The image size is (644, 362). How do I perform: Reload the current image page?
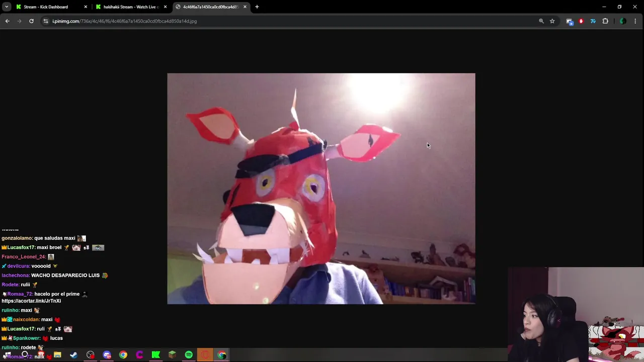coord(31,21)
